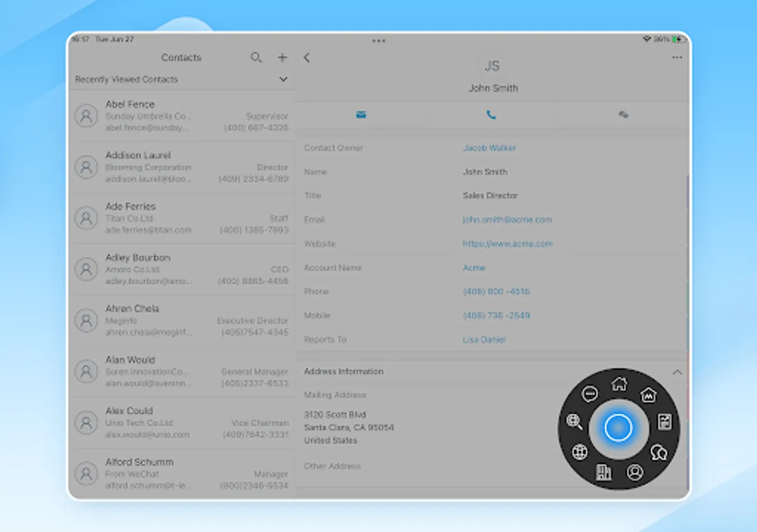Open the https://www.acme.com website link
The width and height of the screenshot is (757, 532).
(507, 244)
